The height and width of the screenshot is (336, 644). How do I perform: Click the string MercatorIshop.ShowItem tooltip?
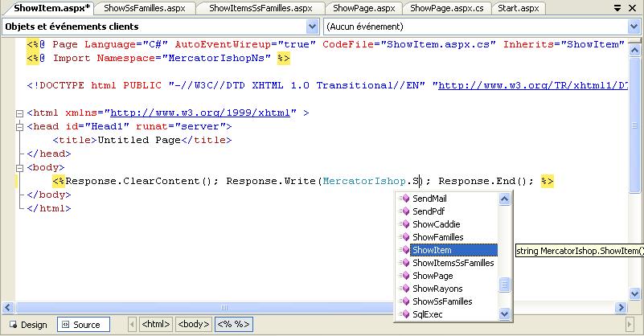click(x=580, y=251)
